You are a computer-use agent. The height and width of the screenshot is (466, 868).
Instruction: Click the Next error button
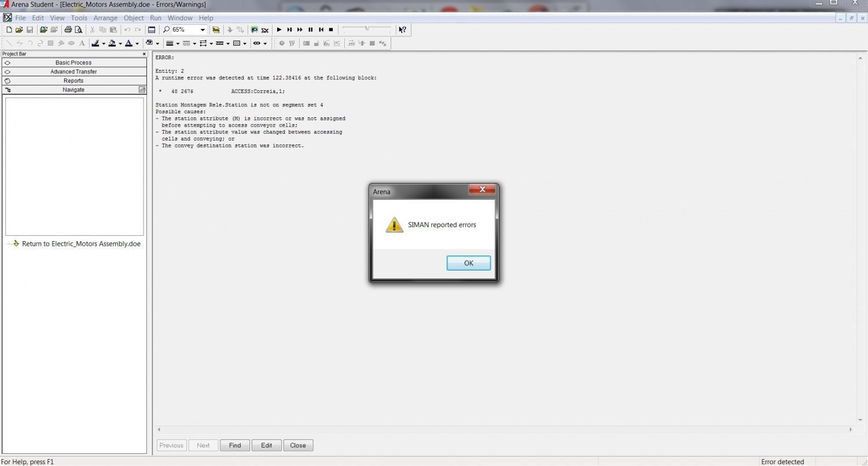click(203, 445)
